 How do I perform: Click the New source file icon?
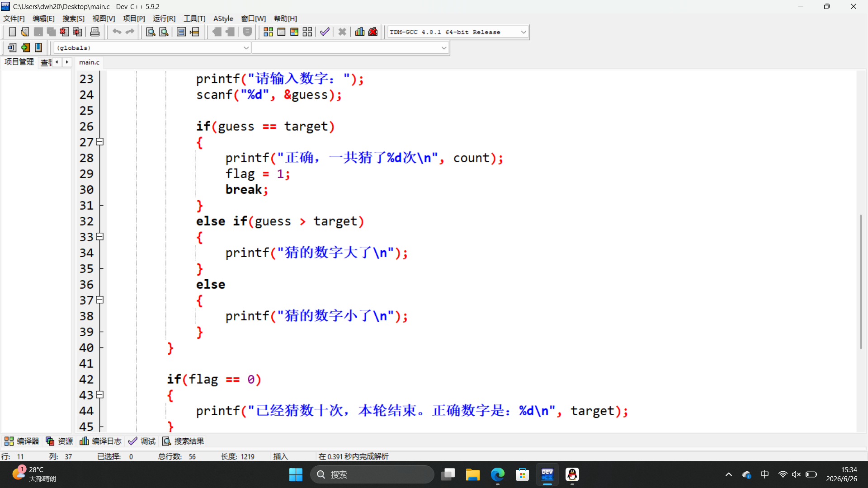point(12,32)
